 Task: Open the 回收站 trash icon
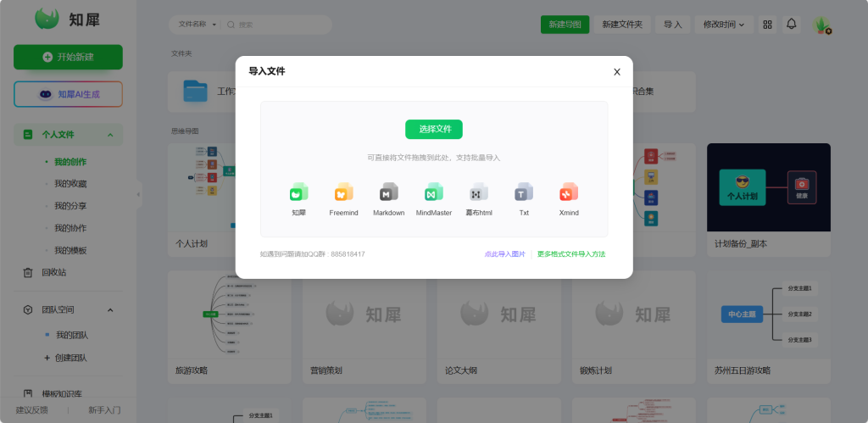coord(28,272)
